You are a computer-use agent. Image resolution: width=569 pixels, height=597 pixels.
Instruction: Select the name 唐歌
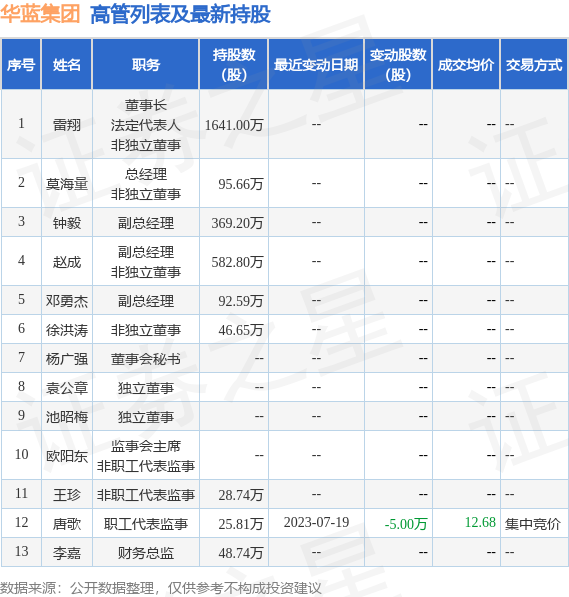pos(67,524)
